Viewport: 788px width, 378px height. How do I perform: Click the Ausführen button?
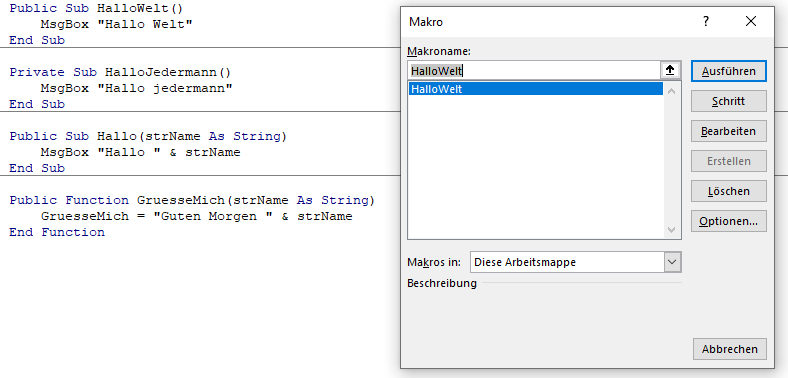tap(729, 71)
